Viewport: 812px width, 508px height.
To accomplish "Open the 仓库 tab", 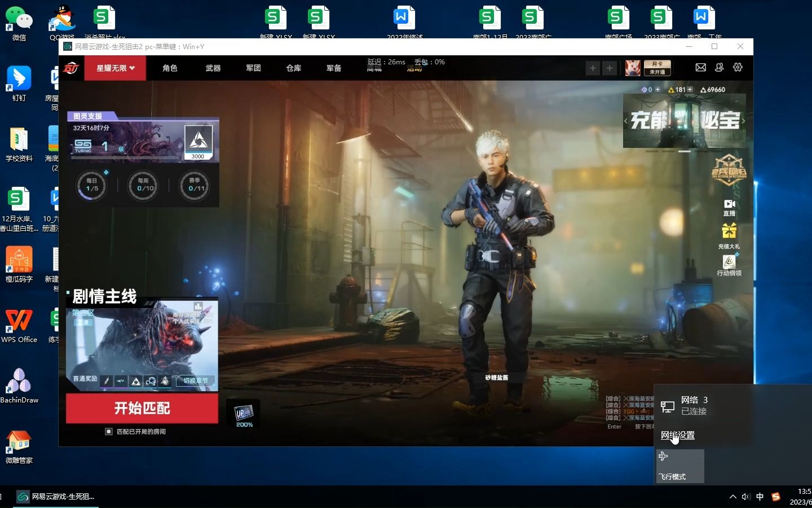I will pos(294,68).
